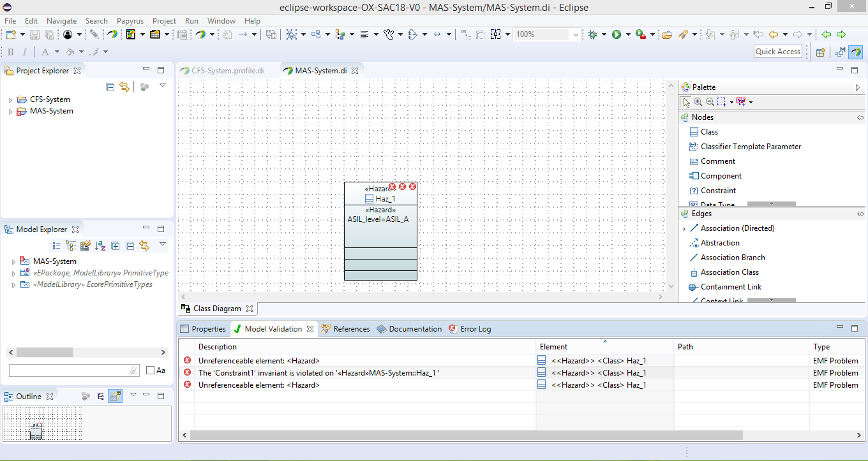This screenshot has width=868, height=461.
Task: Expand the CFS-System project node
Action: pos(10,100)
